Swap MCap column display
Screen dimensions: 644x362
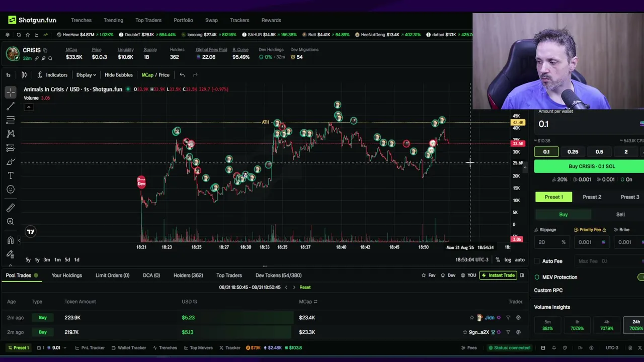(315, 302)
